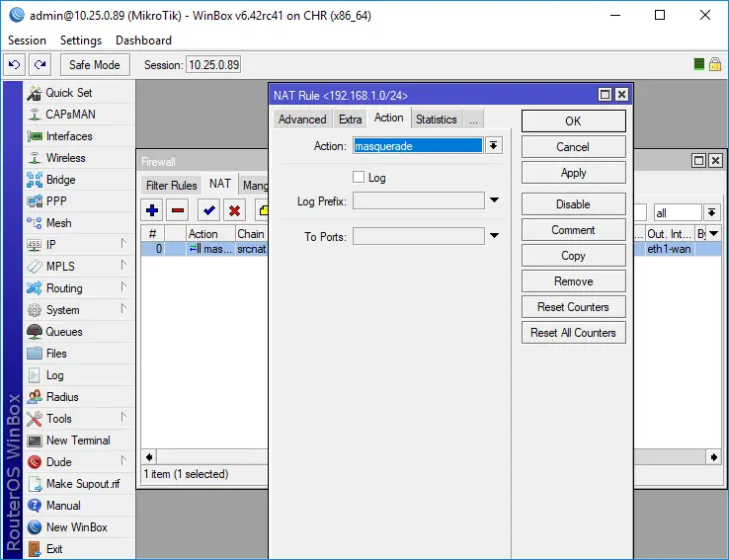Launch New WinBox
This screenshot has height=560, width=729.
tap(79, 527)
